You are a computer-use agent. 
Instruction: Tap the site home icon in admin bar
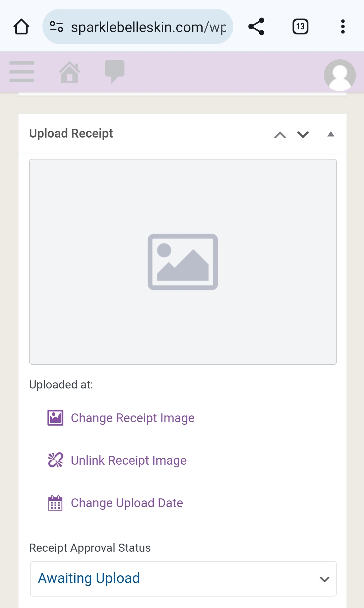tap(69, 72)
